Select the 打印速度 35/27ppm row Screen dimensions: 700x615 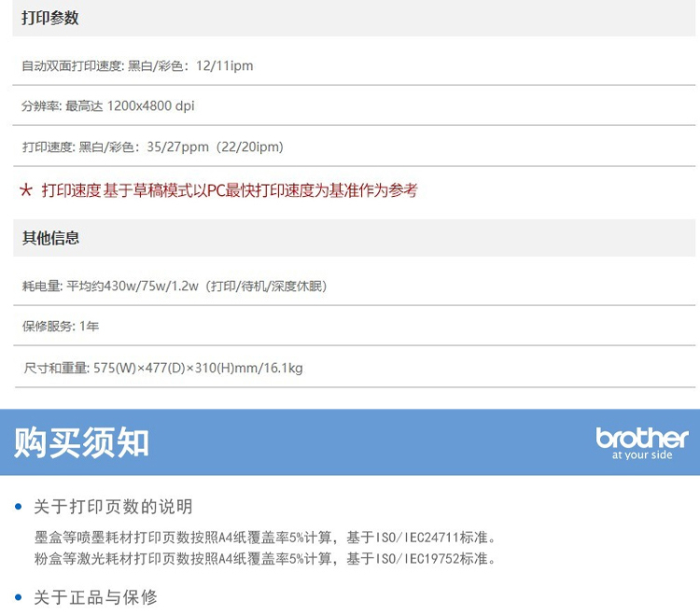(354, 147)
